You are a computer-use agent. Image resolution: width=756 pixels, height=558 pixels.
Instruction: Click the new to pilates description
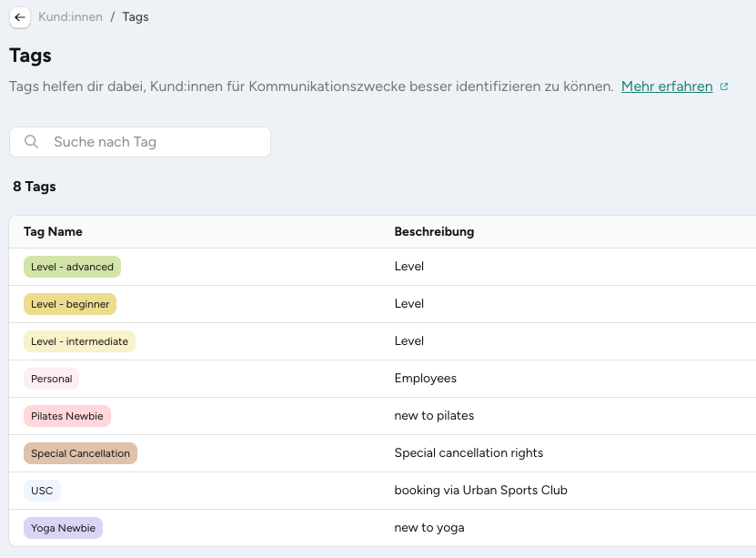click(x=434, y=416)
